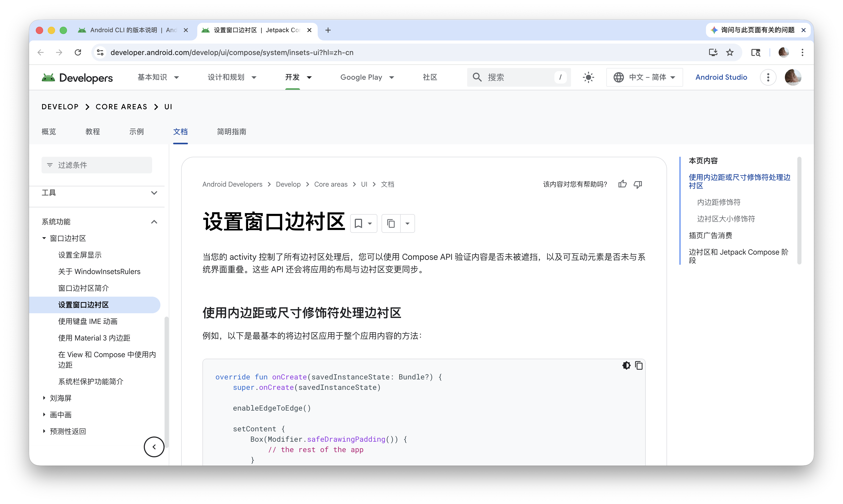Close the Android CLI tab
The width and height of the screenshot is (843, 504).
pyautogui.click(x=186, y=30)
